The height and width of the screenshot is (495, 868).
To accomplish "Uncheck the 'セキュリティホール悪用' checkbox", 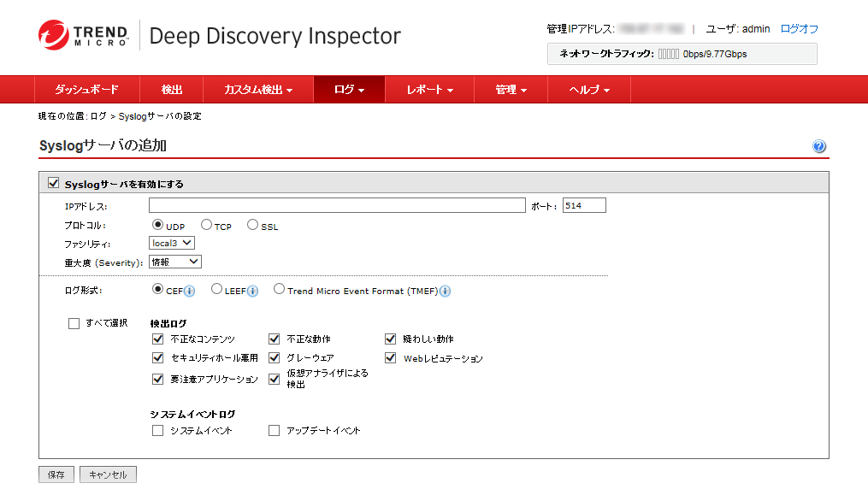I will tap(157, 357).
